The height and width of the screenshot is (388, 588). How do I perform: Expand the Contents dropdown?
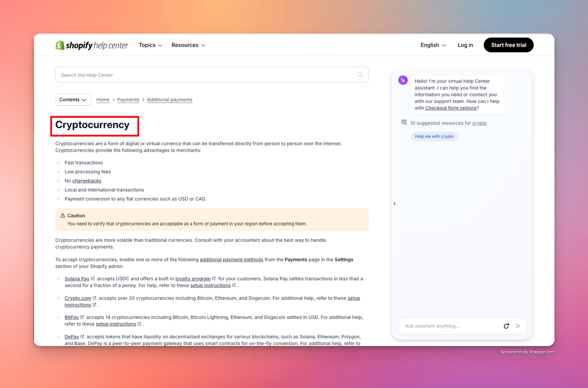tap(73, 100)
